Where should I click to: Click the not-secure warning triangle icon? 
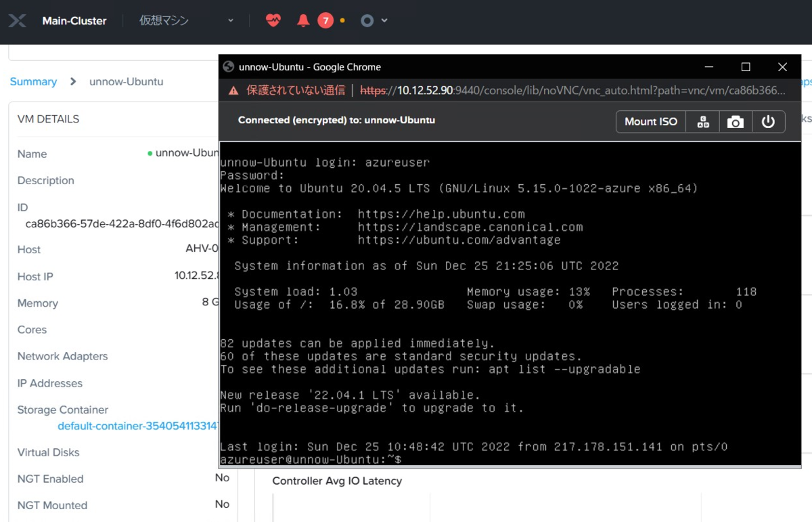pyautogui.click(x=233, y=90)
